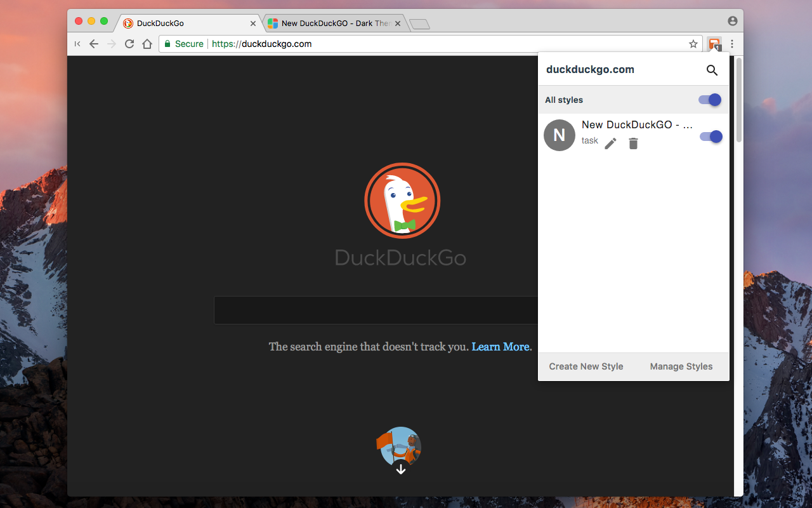Reload the DuckDuckGo page
This screenshot has height=508, width=812.
[x=129, y=44]
